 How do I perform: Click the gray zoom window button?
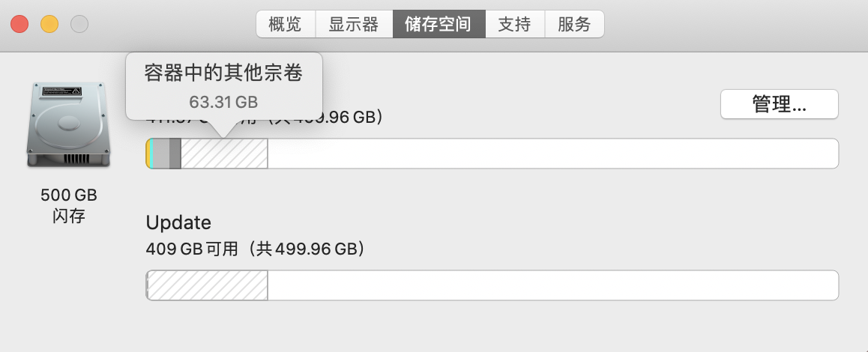pyautogui.click(x=79, y=24)
